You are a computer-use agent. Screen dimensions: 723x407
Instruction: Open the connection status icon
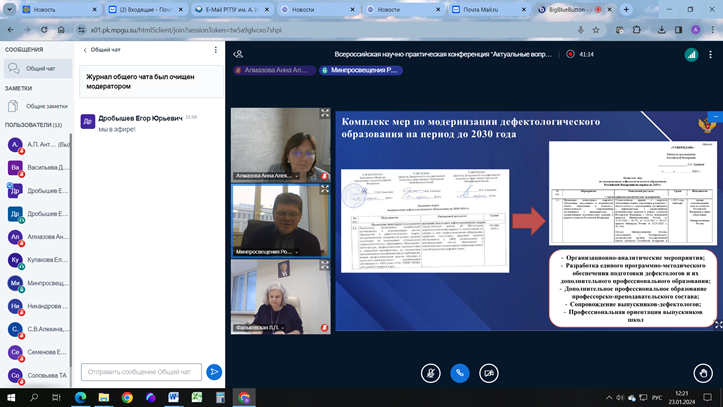pos(690,54)
